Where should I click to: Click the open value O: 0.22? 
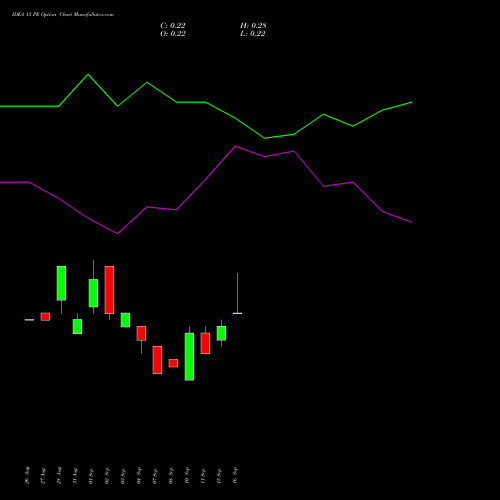click(x=173, y=33)
